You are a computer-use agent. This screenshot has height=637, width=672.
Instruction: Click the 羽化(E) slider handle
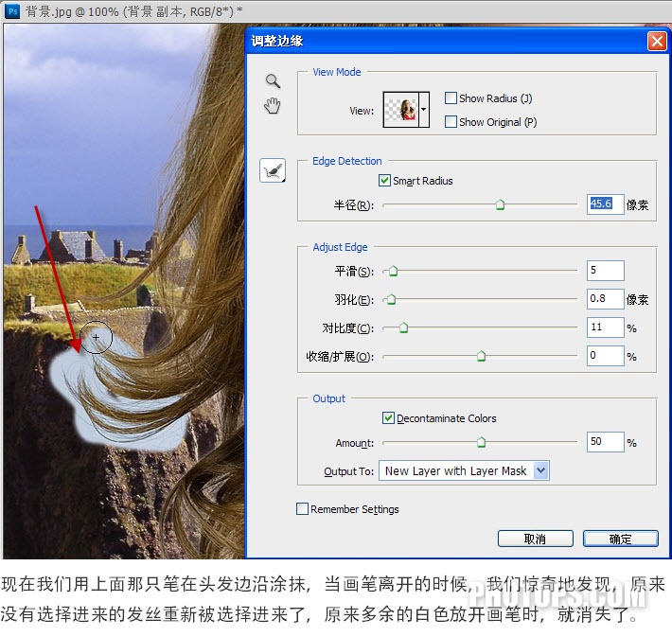pyautogui.click(x=391, y=299)
